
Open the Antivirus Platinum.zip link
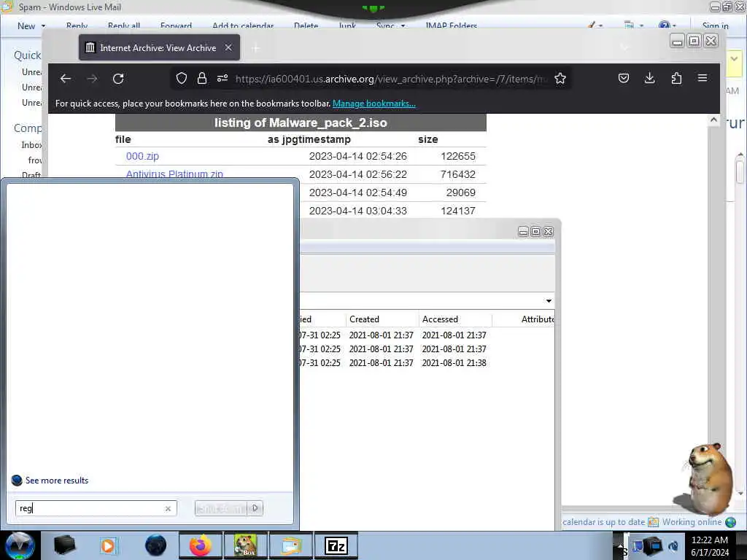[174, 174]
